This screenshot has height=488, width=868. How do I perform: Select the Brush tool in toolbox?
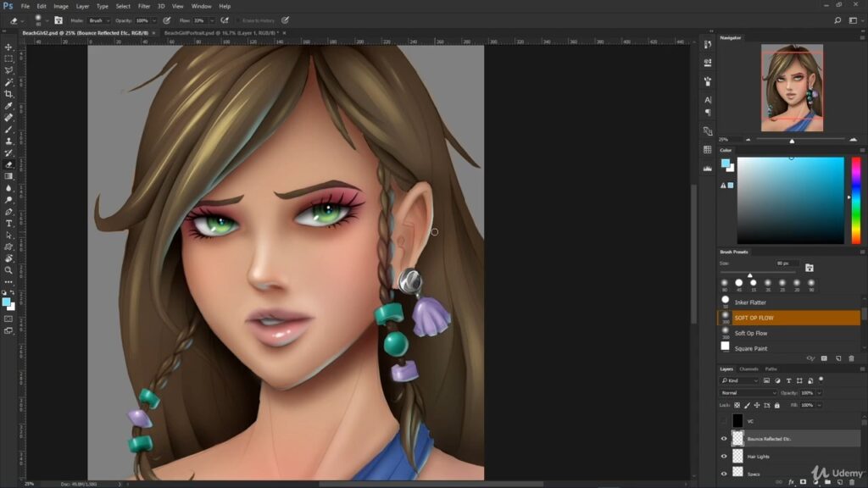(8, 130)
